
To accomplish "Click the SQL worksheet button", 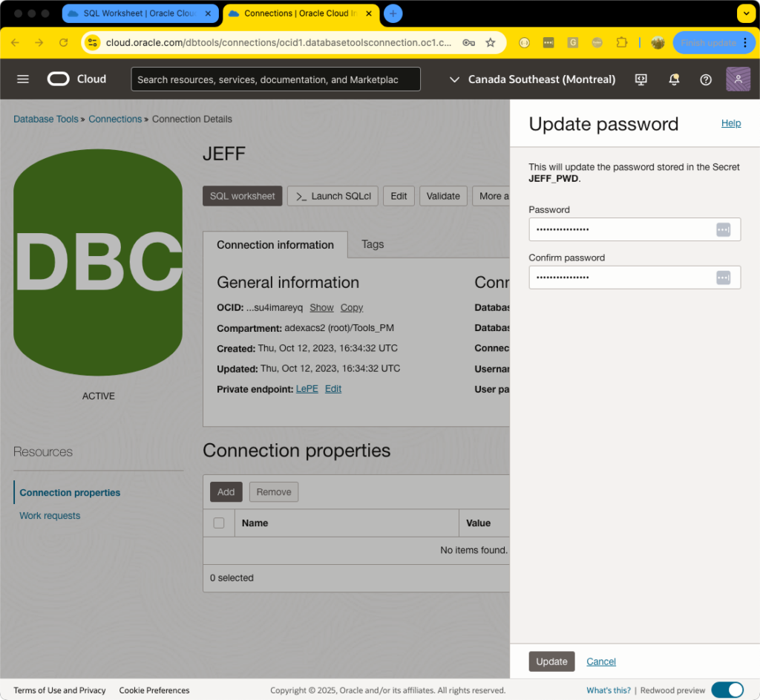I will click(243, 196).
